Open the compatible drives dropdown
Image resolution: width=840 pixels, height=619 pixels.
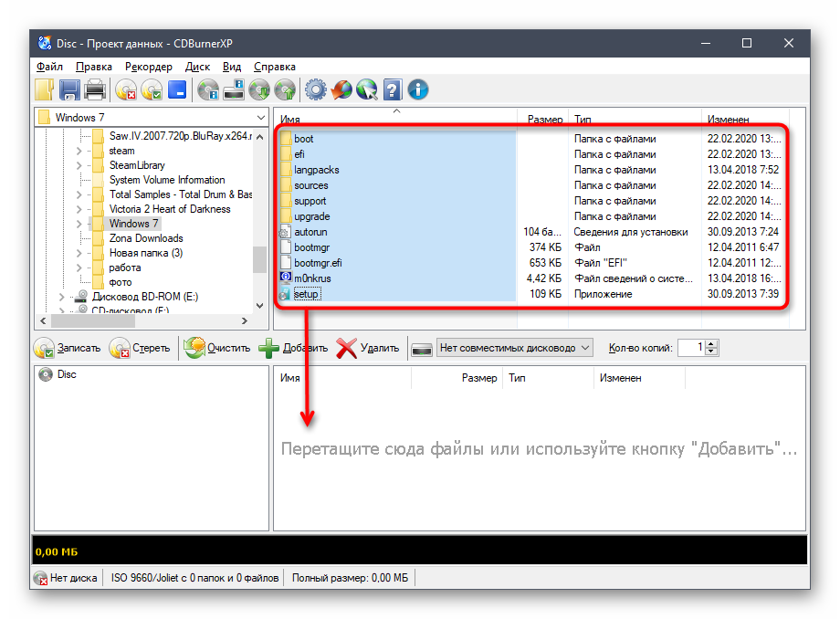point(585,347)
